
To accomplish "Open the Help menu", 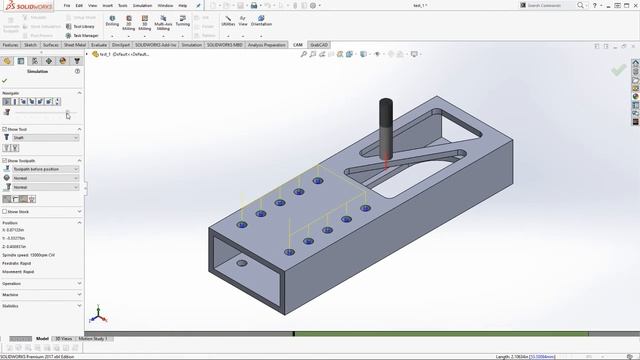I will [x=183, y=6].
